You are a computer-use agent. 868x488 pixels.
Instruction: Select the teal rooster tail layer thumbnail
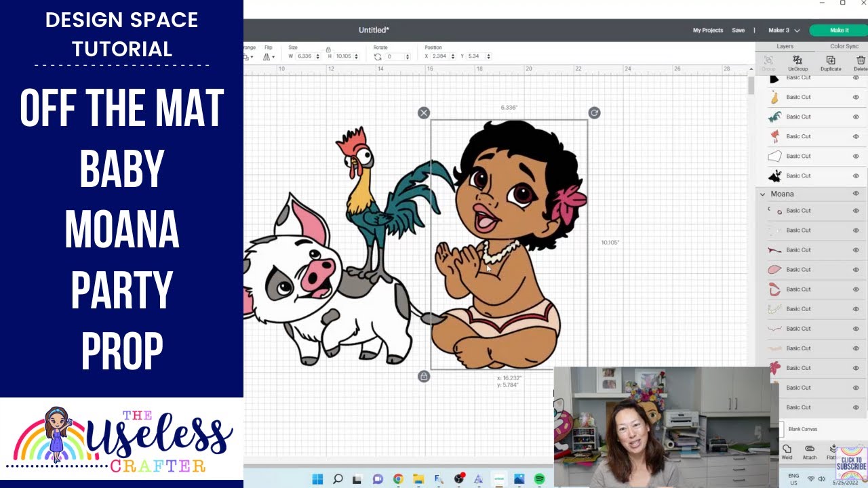pos(774,117)
